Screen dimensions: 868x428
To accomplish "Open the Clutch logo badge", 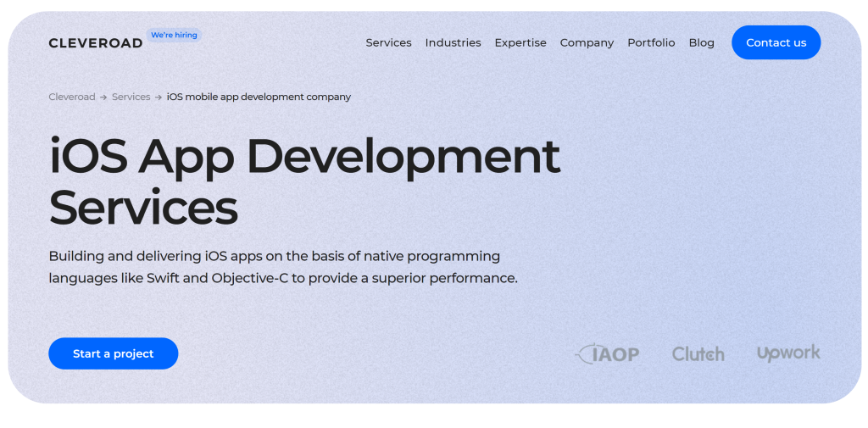I will [x=698, y=353].
